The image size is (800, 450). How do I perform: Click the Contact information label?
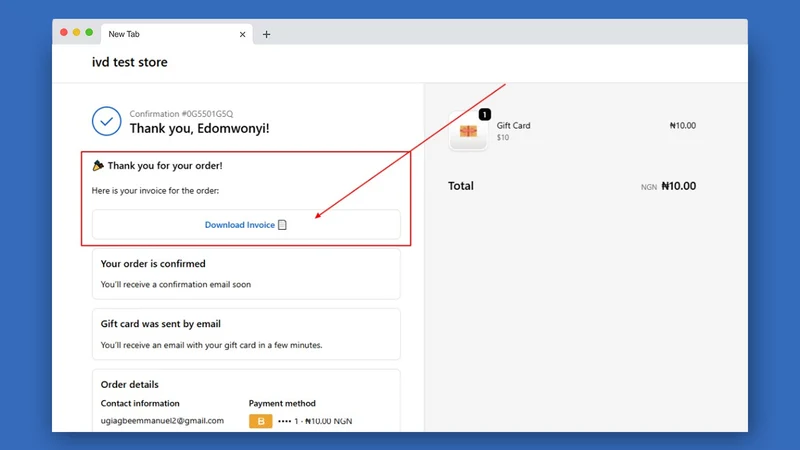tap(140, 403)
